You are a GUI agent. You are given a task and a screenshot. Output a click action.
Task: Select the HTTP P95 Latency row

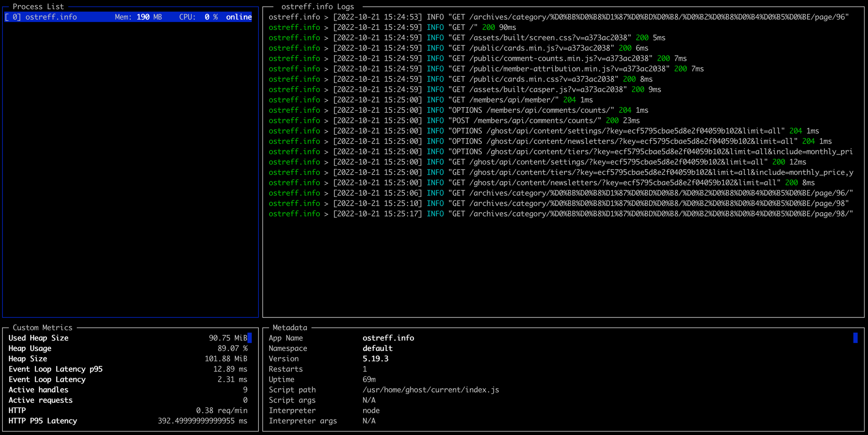[x=128, y=421]
